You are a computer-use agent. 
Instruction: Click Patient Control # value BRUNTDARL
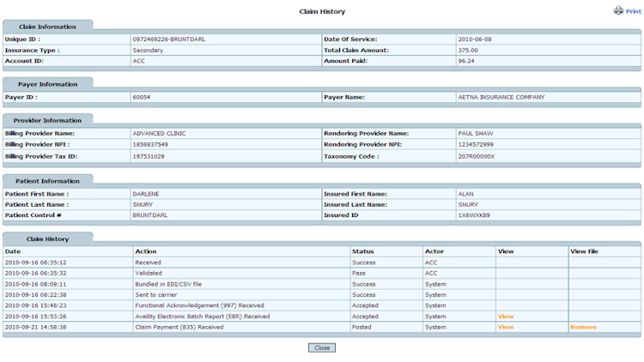tap(150, 215)
